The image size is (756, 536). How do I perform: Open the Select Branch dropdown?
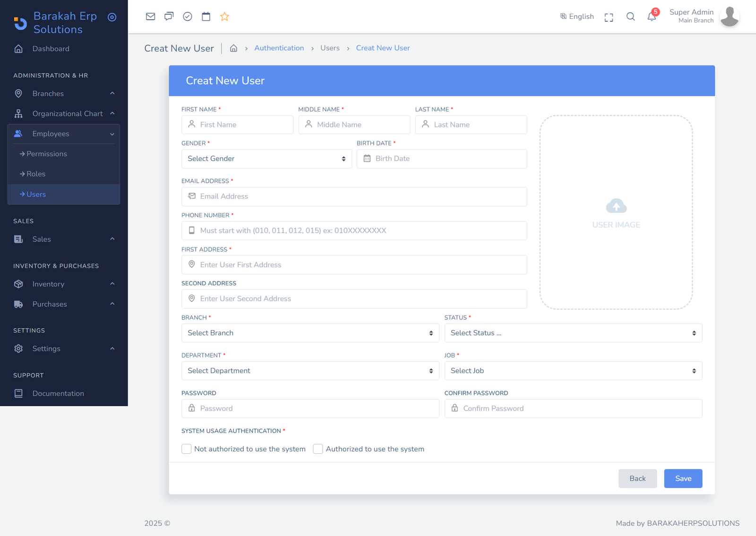coord(310,333)
